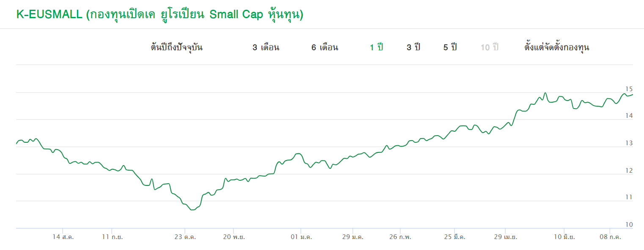Select the 1 ปี time range

point(376,47)
